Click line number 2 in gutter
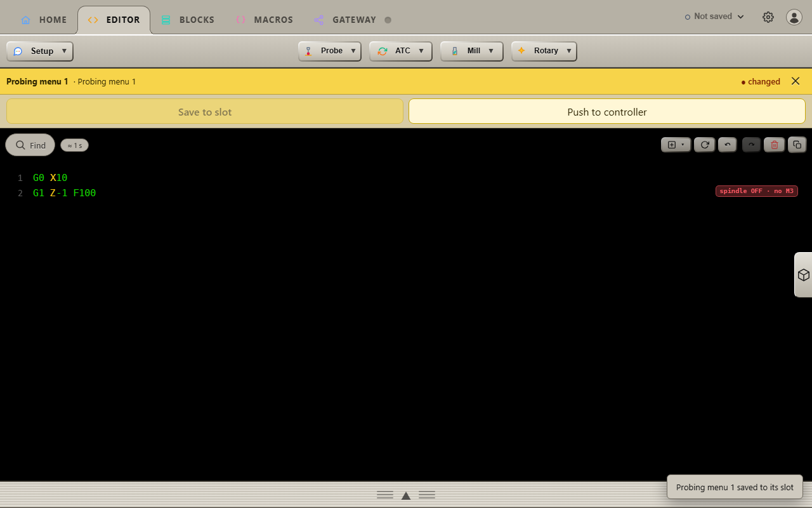 point(20,193)
